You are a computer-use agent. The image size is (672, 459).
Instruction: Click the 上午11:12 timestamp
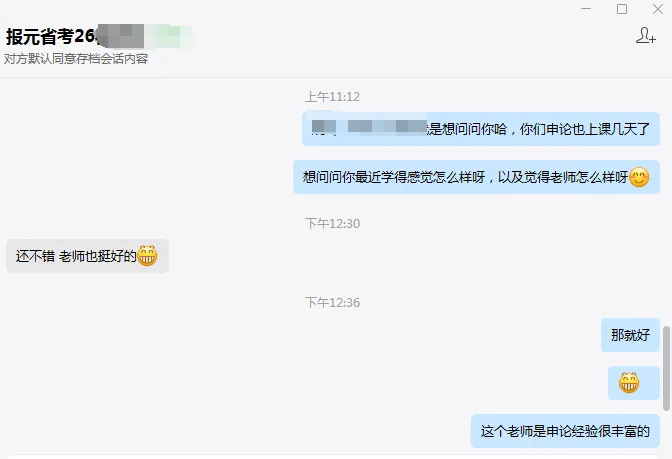[333, 97]
